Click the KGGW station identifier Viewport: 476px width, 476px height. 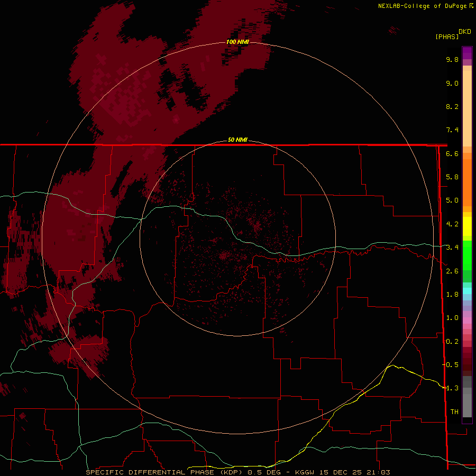coord(304,472)
